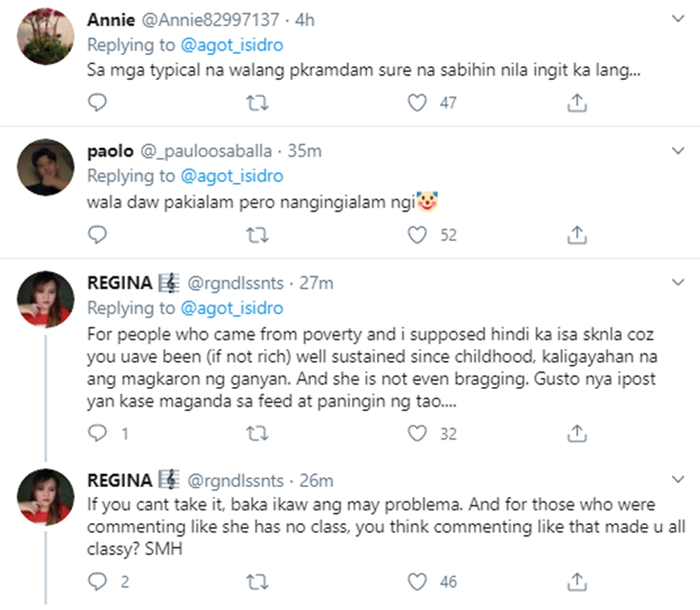Retweet paolo's clown emoji tweet

[258, 235]
